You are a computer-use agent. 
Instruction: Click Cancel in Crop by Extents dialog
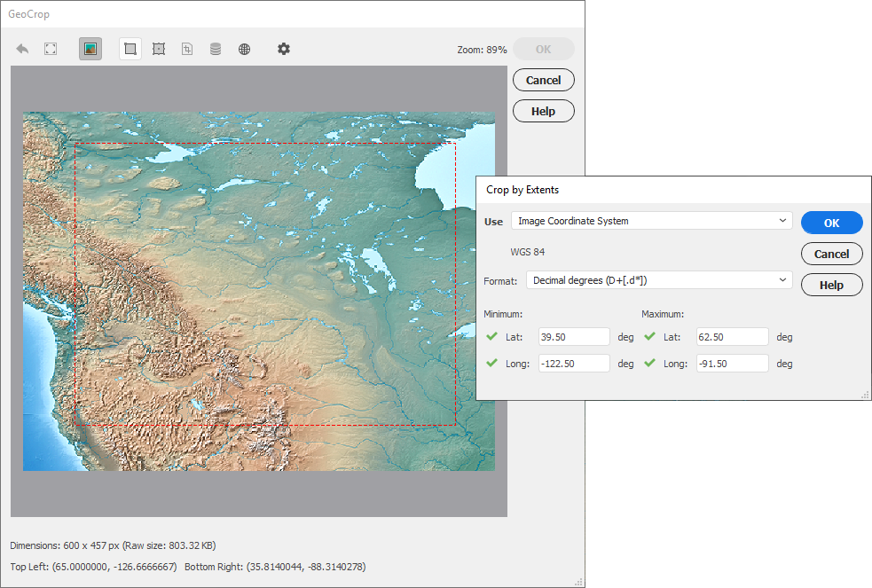[x=832, y=254]
